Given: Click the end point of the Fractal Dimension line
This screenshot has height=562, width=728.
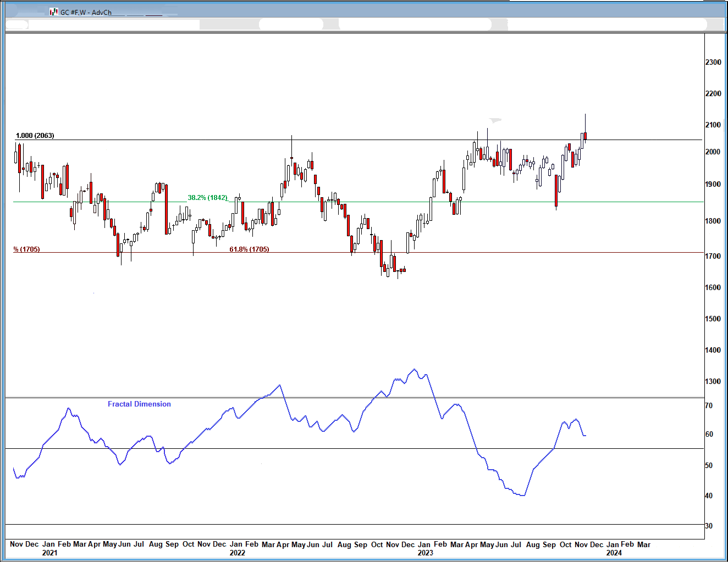Looking at the screenshot, I should coord(585,436).
